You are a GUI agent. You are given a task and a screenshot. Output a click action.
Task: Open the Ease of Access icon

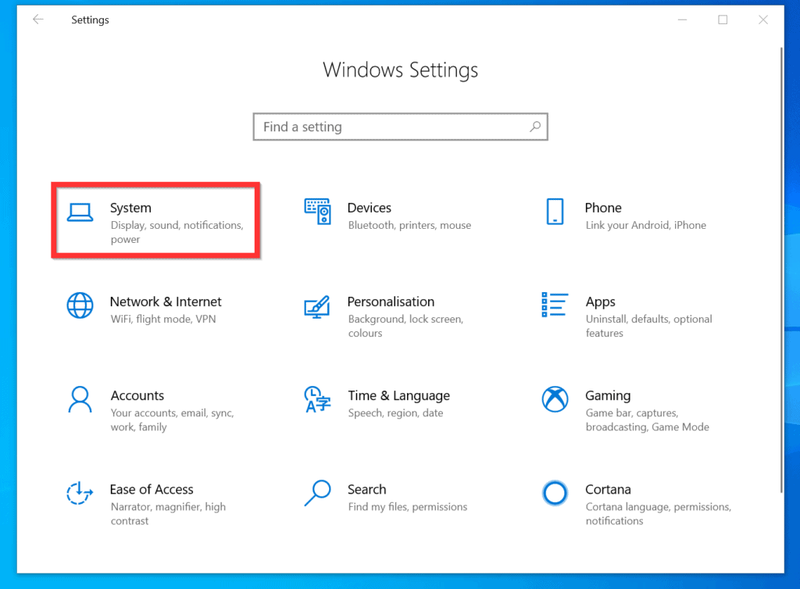click(80, 493)
